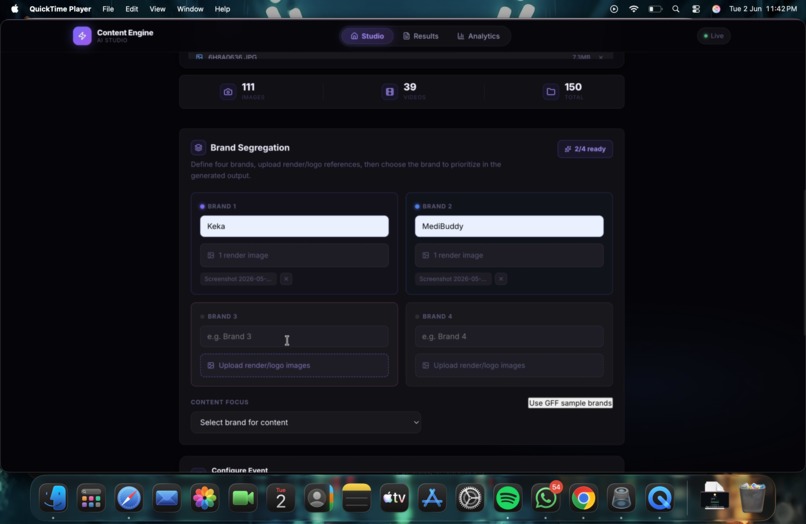Viewport: 806px width, 524px height.
Task: Open Finder from the dock
Action: click(x=53, y=498)
